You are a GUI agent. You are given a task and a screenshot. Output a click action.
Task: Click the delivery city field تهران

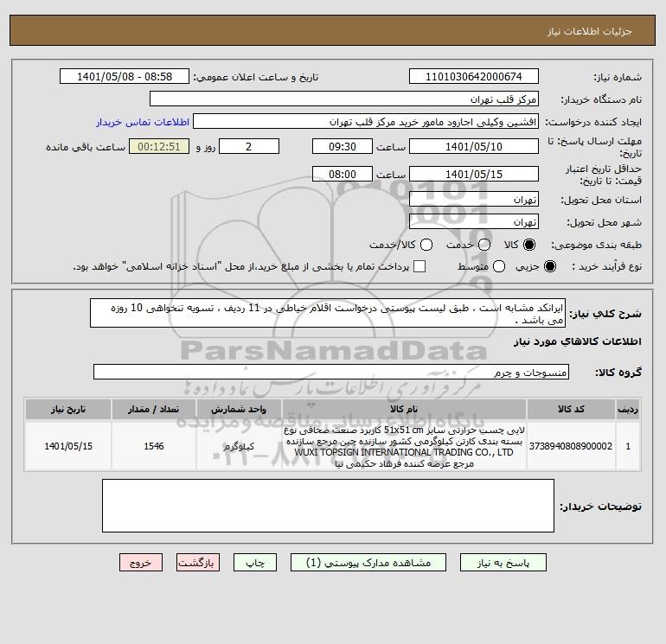point(474,221)
